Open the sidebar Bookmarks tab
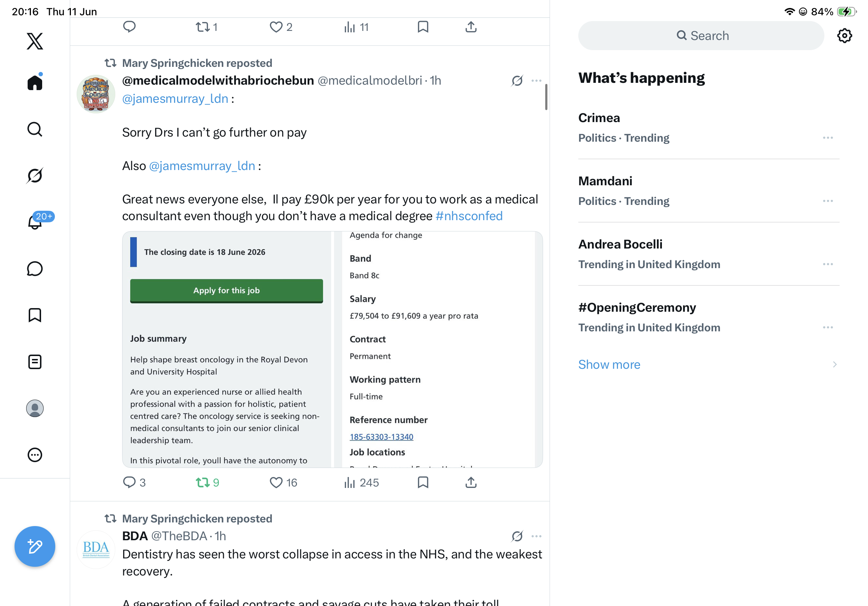Image resolution: width=868 pixels, height=606 pixels. pyautogui.click(x=35, y=315)
